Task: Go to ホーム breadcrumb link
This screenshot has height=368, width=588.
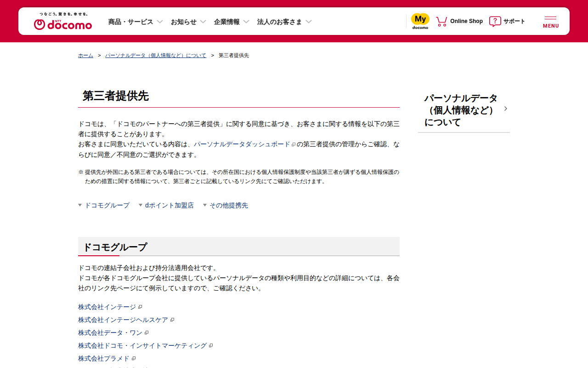Action: coord(85,55)
